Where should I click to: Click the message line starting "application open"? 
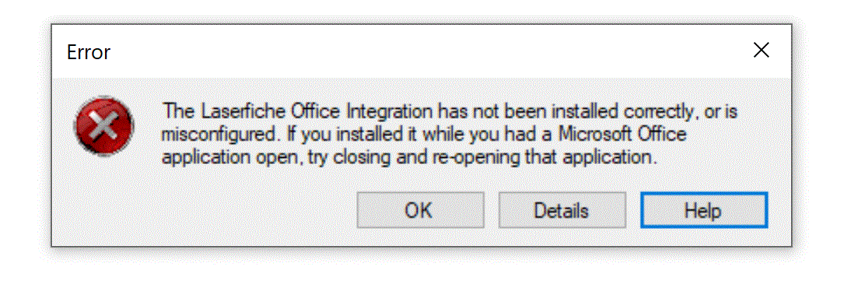coord(409,158)
